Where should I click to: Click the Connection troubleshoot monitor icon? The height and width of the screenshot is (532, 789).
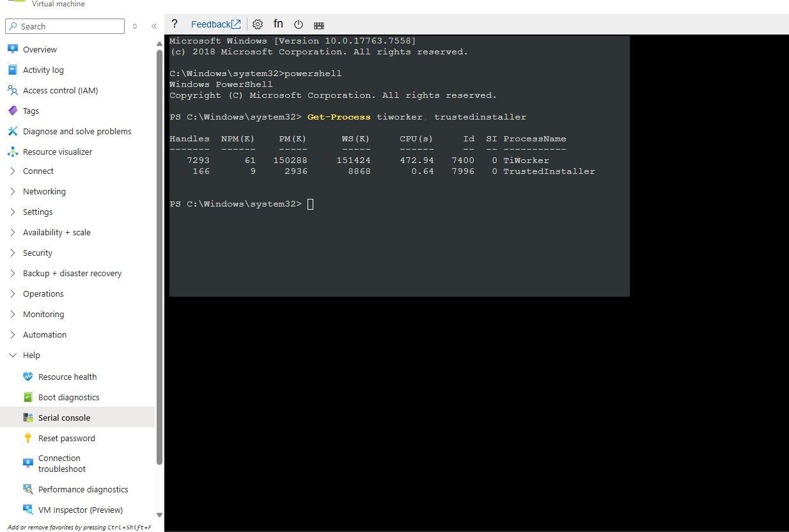(28, 464)
